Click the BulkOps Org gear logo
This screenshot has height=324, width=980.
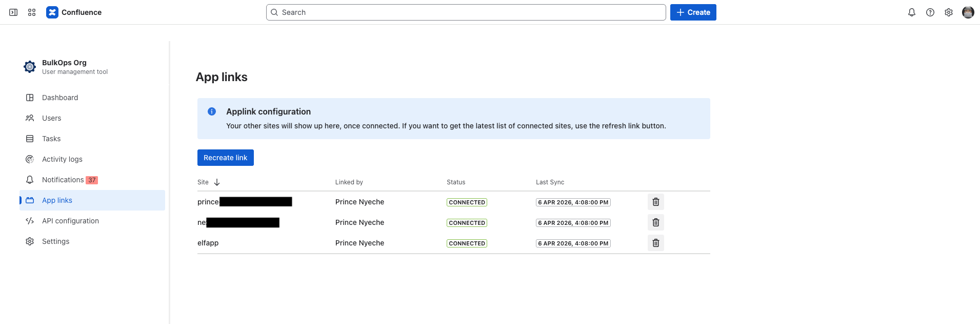30,67
